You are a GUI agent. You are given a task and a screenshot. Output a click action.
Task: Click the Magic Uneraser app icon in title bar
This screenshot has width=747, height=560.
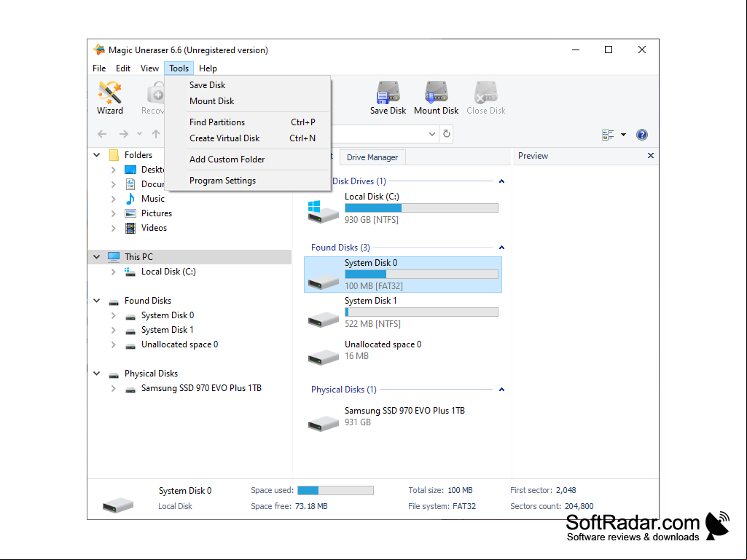[99, 50]
